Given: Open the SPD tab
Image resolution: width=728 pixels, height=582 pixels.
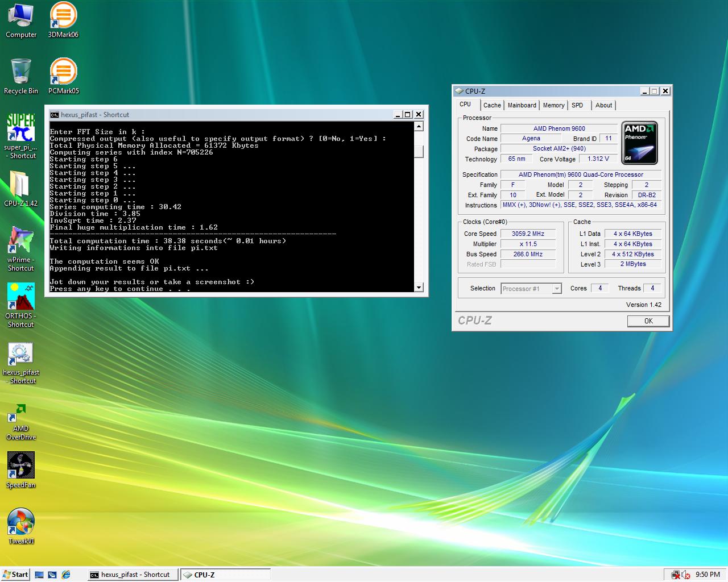Looking at the screenshot, I should coord(577,105).
